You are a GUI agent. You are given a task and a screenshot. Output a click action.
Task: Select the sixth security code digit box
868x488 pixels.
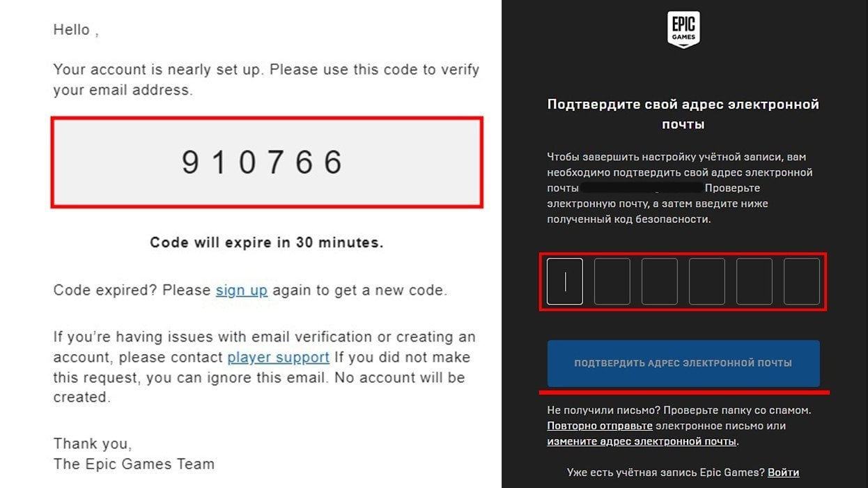(802, 282)
